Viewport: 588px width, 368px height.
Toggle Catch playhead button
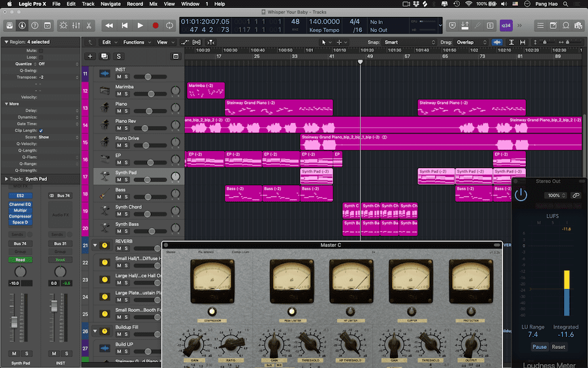click(211, 42)
